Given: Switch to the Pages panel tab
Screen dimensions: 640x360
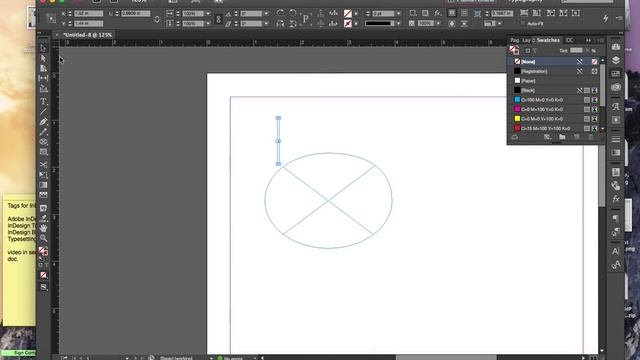Looking at the screenshot, I should (515, 40).
